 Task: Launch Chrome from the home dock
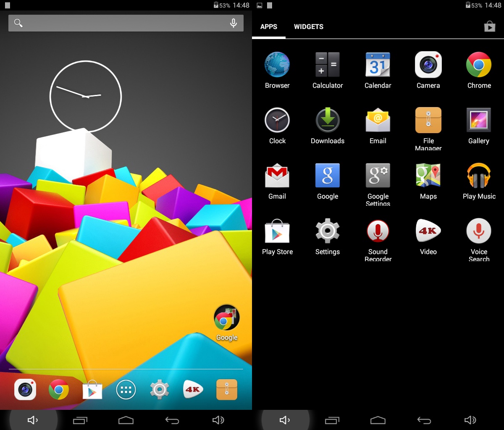coord(59,390)
